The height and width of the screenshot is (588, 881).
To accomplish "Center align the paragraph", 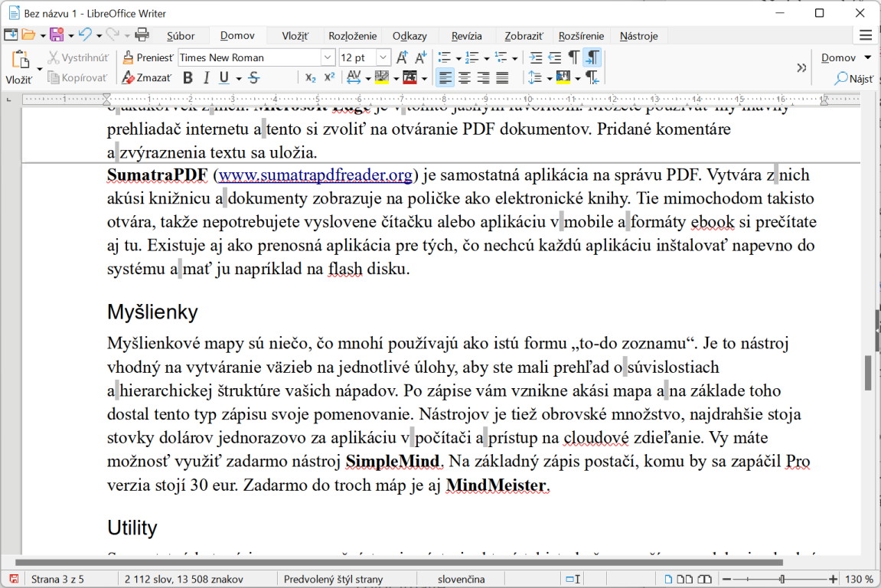I will click(x=465, y=77).
